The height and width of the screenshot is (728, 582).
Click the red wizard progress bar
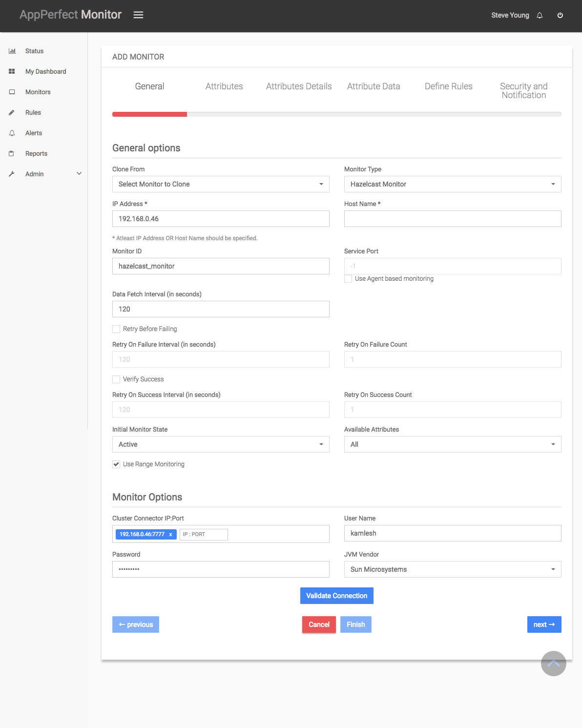coord(149,114)
